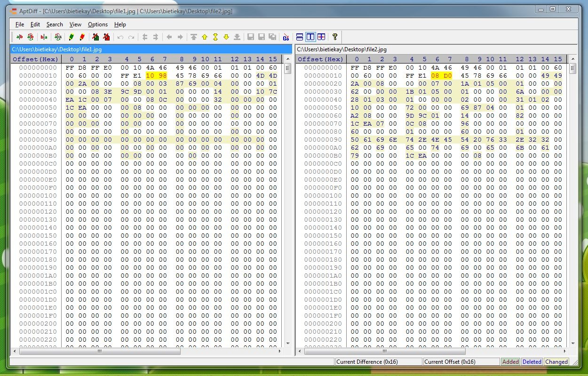The image size is (588, 376).
Task: Open the Search menu
Action: pyautogui.click(x=55, y=24)
